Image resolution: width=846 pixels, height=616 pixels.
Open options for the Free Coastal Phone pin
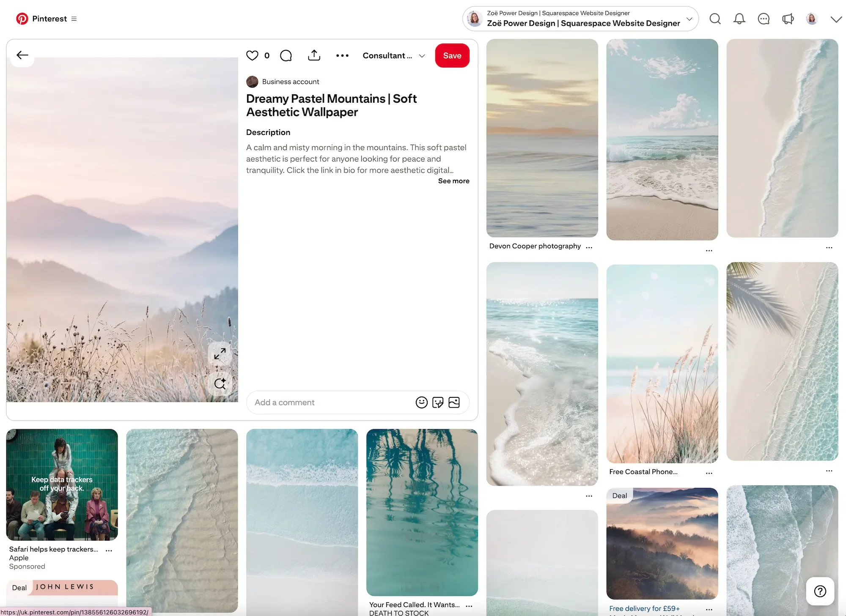point(709,473)
